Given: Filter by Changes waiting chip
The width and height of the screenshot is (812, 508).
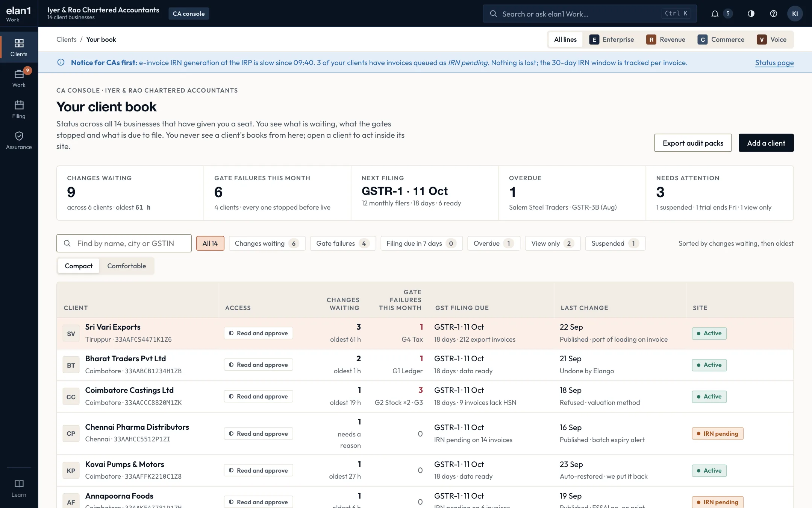Looking at the screenshot, I should (267, 243).
